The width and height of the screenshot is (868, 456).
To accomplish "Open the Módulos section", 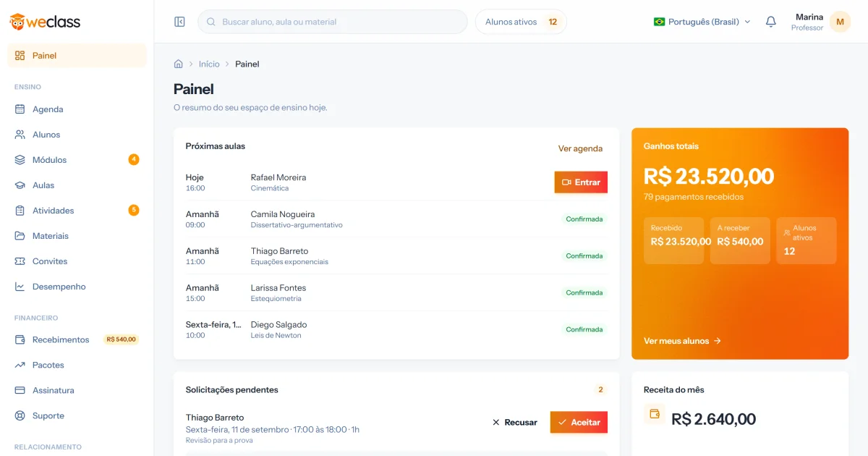I will pos(77,160).
